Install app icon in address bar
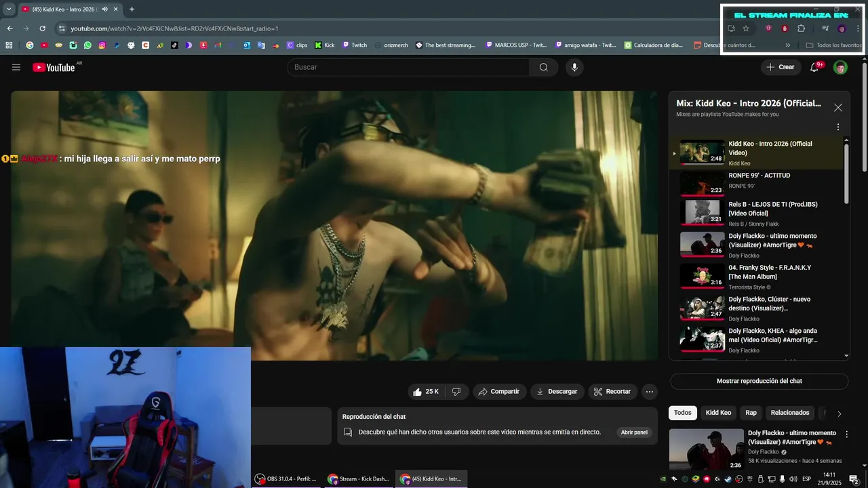This screenshot has width=868, height=488. (731, 28)
